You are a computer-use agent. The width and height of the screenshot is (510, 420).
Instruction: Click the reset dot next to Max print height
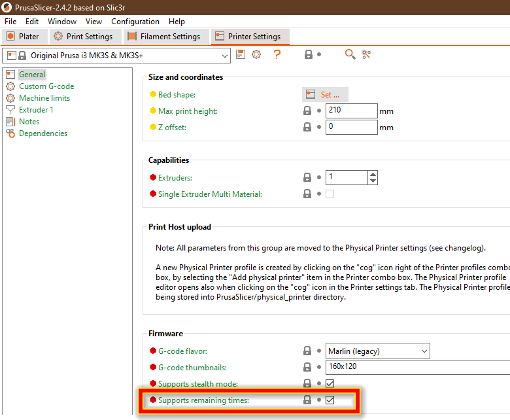click(319, 111)
